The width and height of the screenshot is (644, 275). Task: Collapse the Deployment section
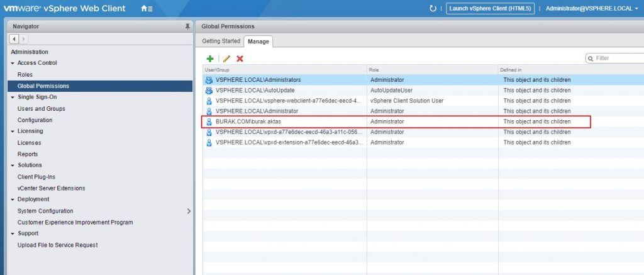coord(13,199)
